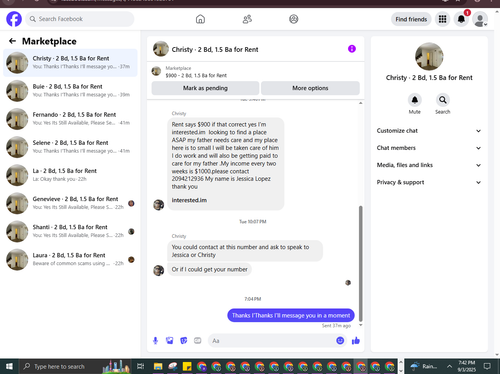Click the Windows taskbar search box
Viewport: 500px width, 374px height.
point(74,367)
